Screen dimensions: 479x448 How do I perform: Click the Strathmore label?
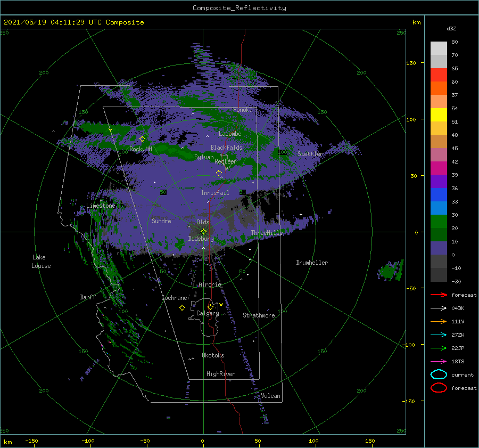pyautogui.click(x=259, y=315)
